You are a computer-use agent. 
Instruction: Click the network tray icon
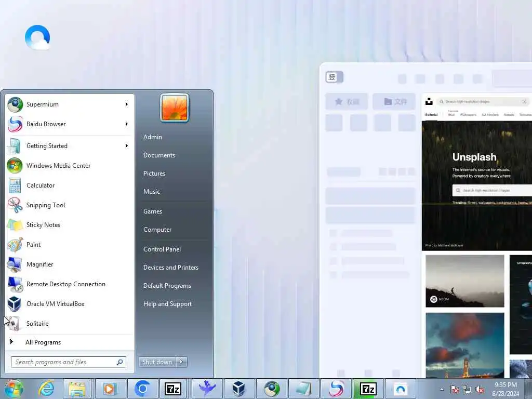point(467,389)
